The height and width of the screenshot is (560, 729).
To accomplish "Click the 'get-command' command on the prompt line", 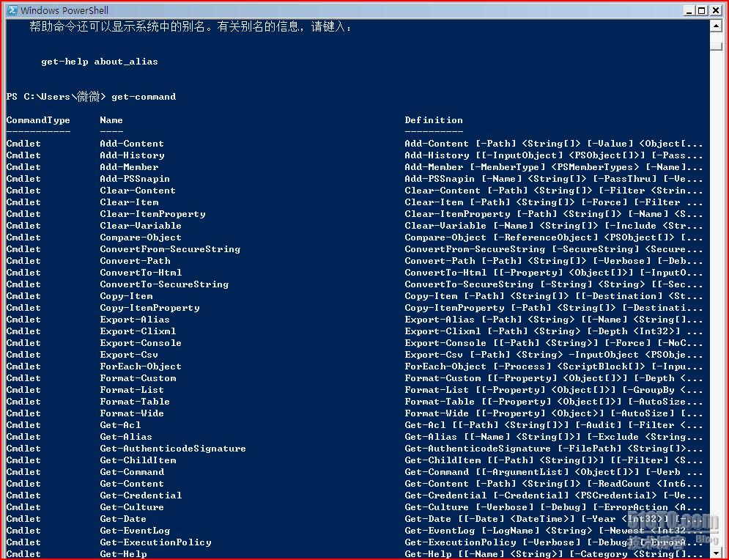I will pyautogui.click(x=144, y=96).
